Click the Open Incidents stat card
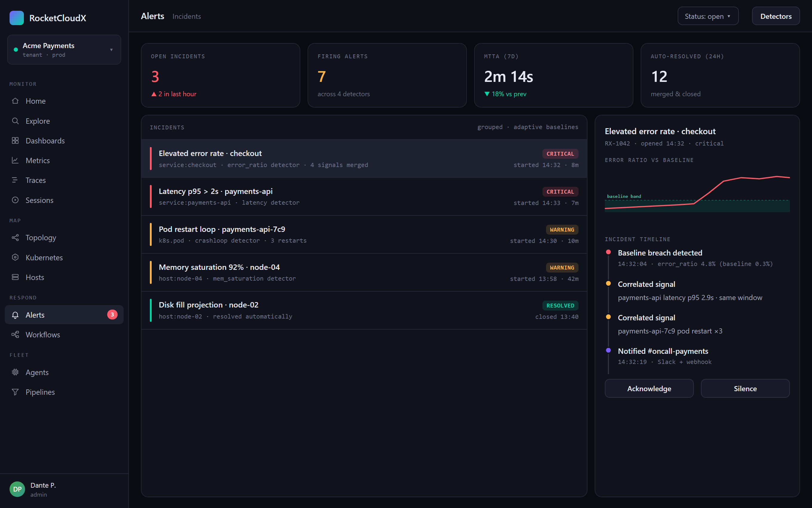This screenshot has height=508, width=812. (x=220, y=75)
